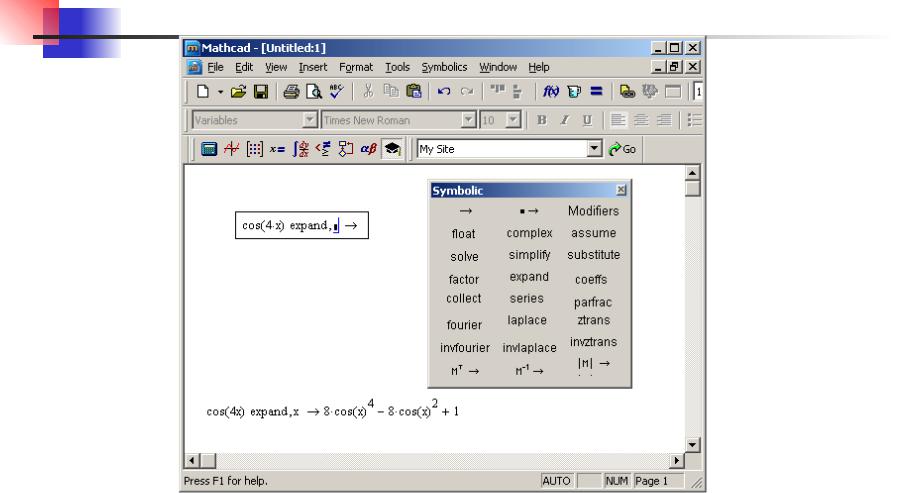Open the file folder icon in the toolbar
This screenshot has width=897, height=493.
(x=238, y=92)
